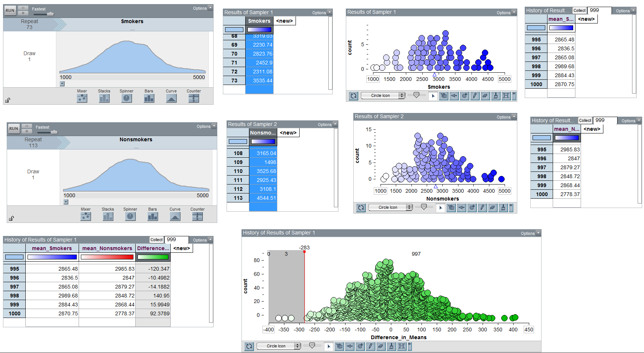The width and height of the screenshot is (644, 353).
Task: Toggle the lock icon in Nonsmokers sampler
Action: [11, 218]
